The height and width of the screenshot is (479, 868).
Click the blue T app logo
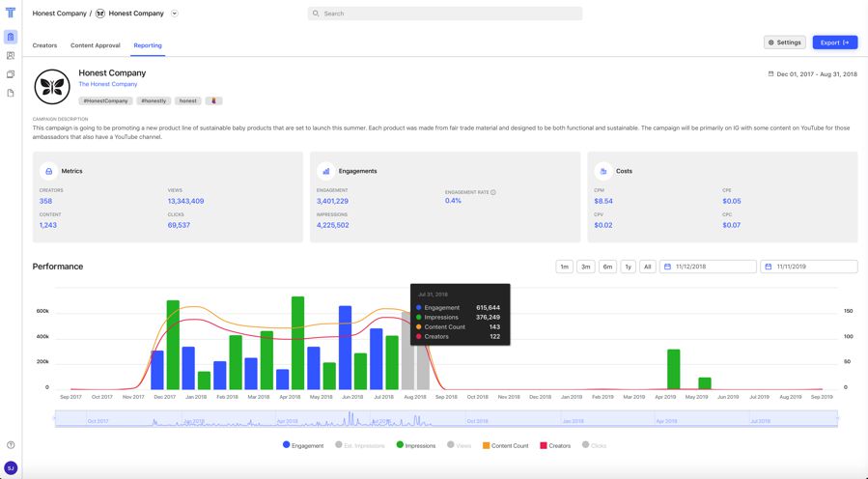[11, 13]
